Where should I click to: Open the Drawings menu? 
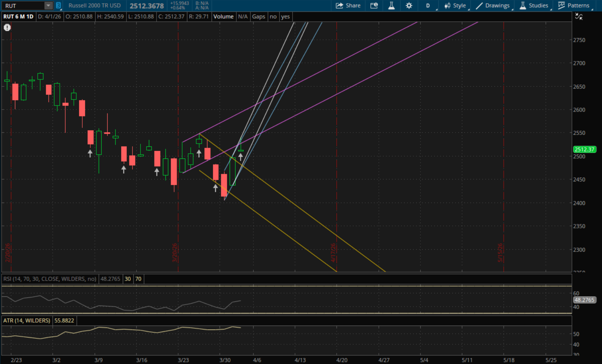coord(493,6)
